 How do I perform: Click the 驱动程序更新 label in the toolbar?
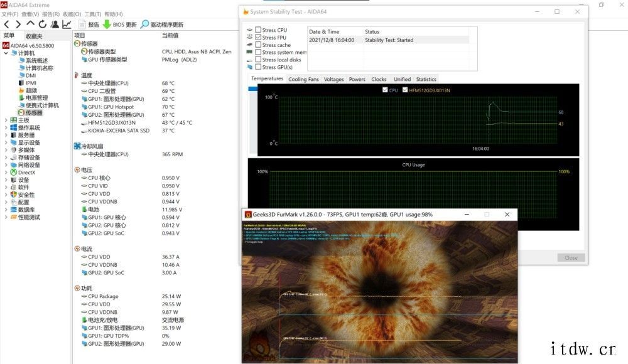pos(167,25)
